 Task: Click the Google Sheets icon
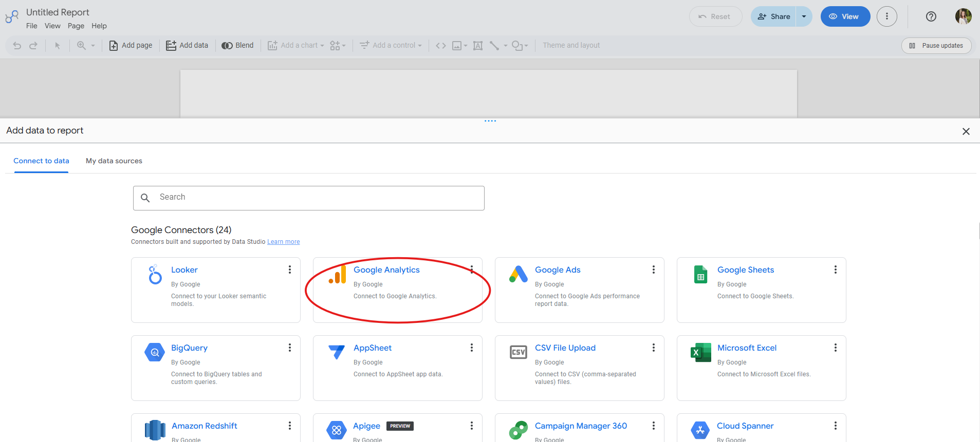(700, 275)
